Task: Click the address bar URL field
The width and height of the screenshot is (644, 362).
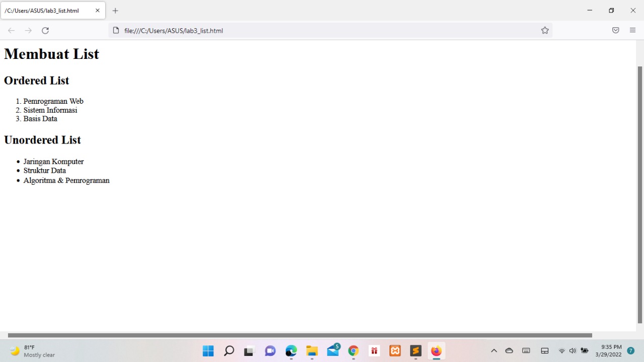Action: [x=330, y=31]
